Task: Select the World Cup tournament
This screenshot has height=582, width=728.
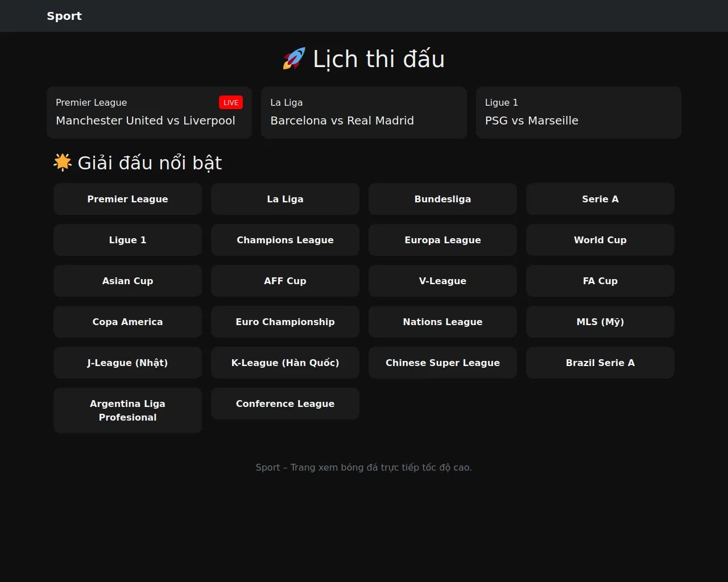Action: point(600,240)
